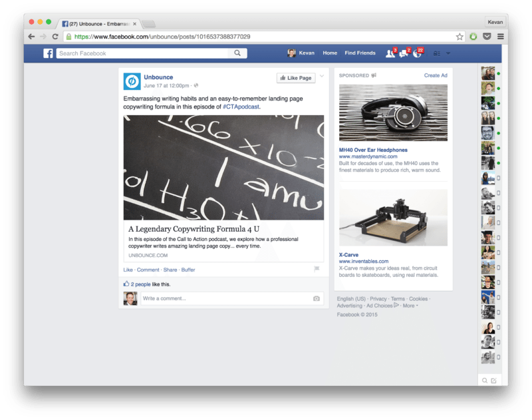Click the commenter avatar beside the comment box
532x420 pixels.
point(130,298)
